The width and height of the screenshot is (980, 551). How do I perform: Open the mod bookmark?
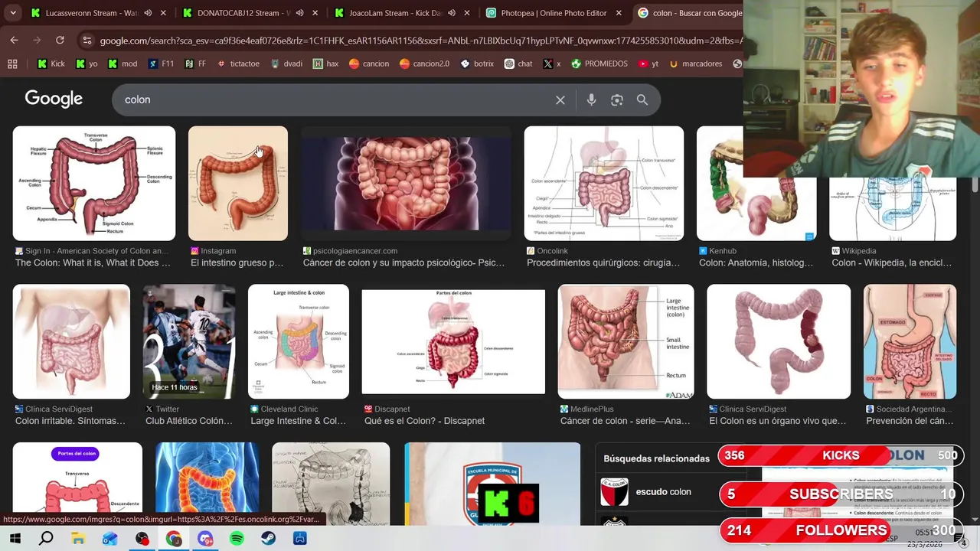pos(122,64)
